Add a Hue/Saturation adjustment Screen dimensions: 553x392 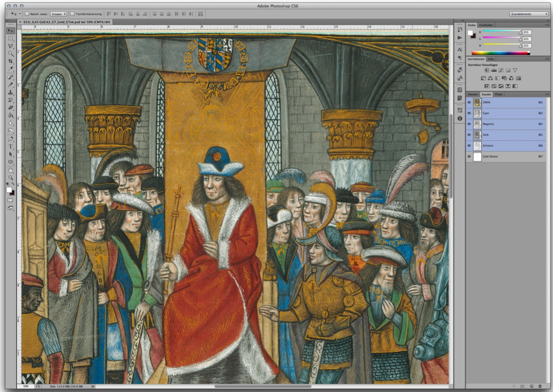pyautogui.click(x=483, y=78)
